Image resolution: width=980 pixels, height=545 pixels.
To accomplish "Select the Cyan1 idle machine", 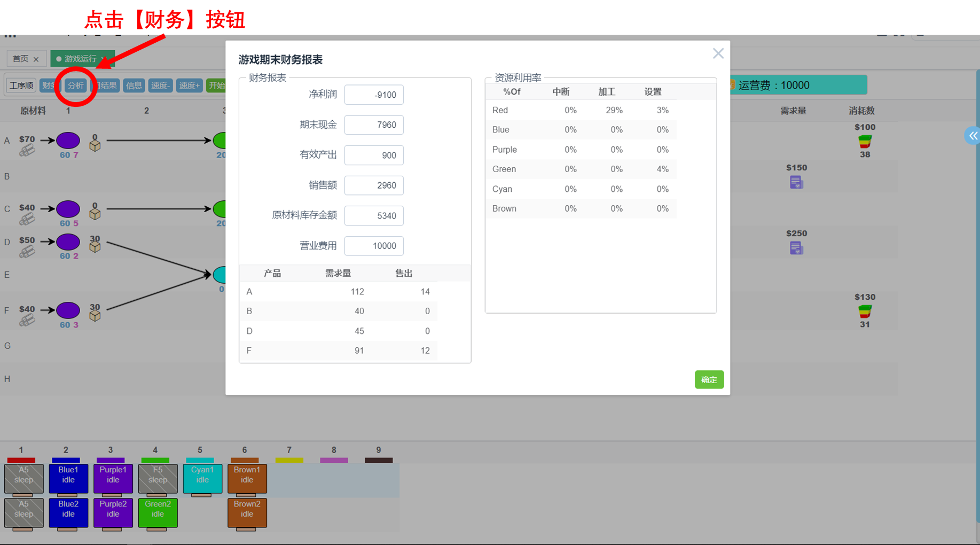I will 202,478.
